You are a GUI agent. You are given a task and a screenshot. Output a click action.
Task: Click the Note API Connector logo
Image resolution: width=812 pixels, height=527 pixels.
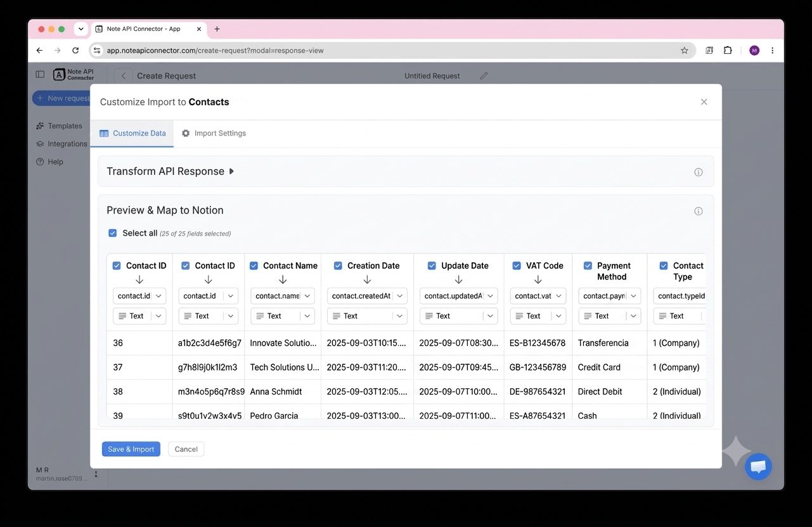point(74,75)
